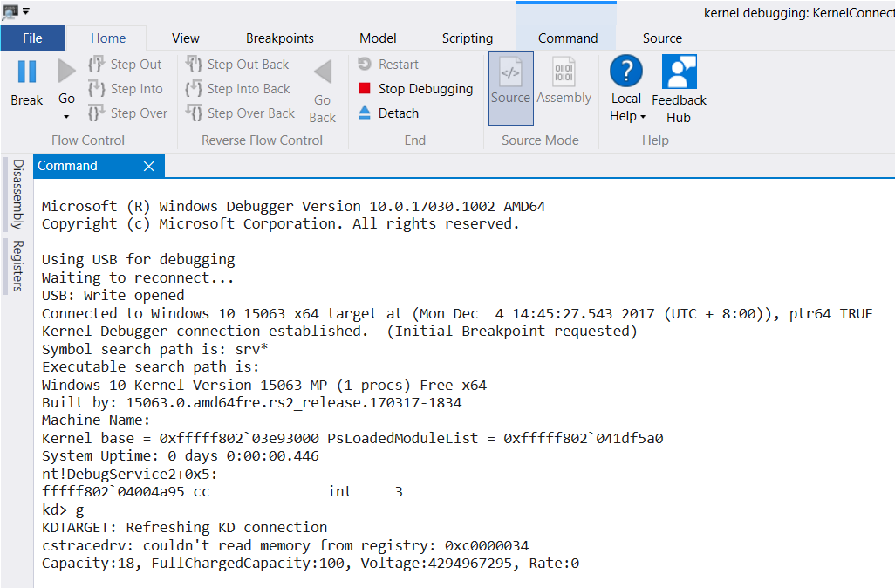Click the application icon in title bar
The width and height of the screenshot is (895, 588).
[x=10, y=11]
